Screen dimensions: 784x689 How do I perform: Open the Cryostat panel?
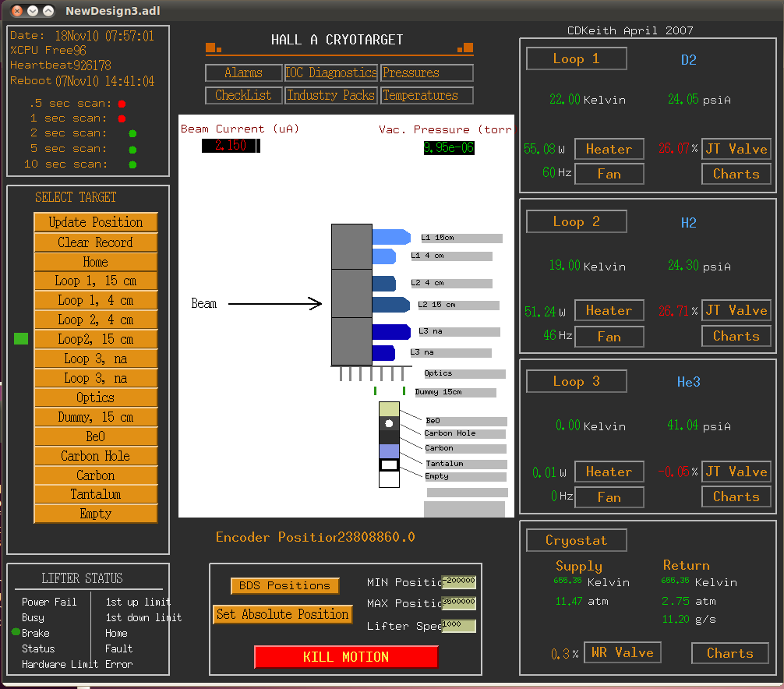[x=576, y=540]
